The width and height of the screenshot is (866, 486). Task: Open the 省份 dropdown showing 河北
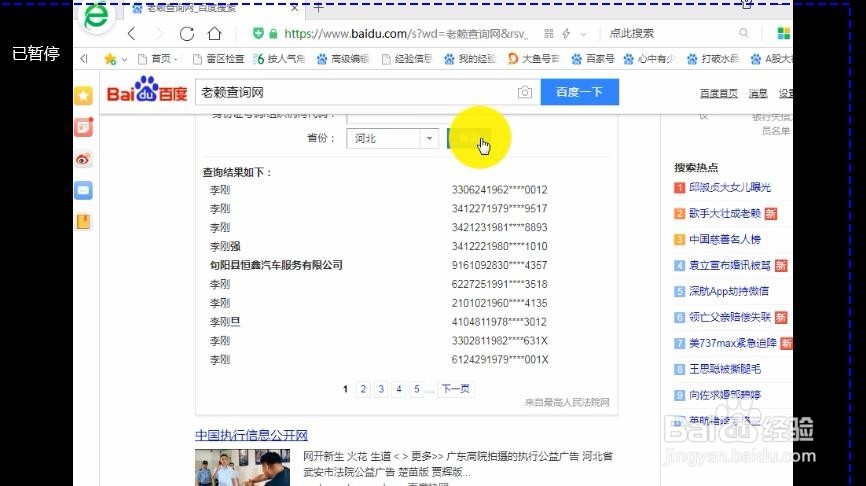pos(393,139)
